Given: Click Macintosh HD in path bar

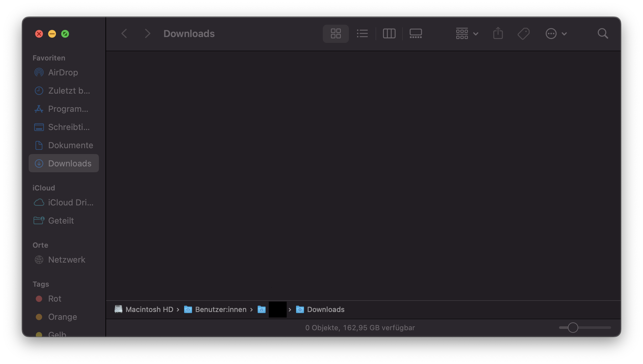Looking at the screenshot, I should 149,309.
